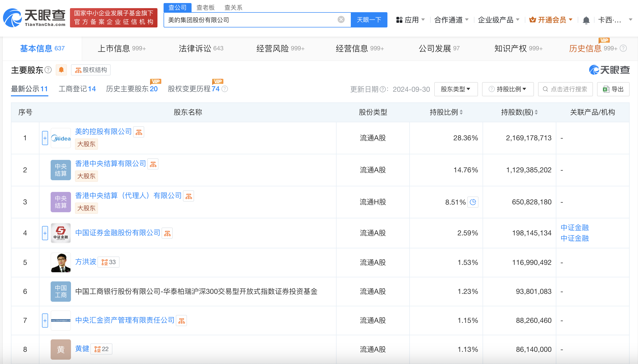Click the help icon after 股权变更历程 74
Viewport: 638px width, 364px height.
225,89
